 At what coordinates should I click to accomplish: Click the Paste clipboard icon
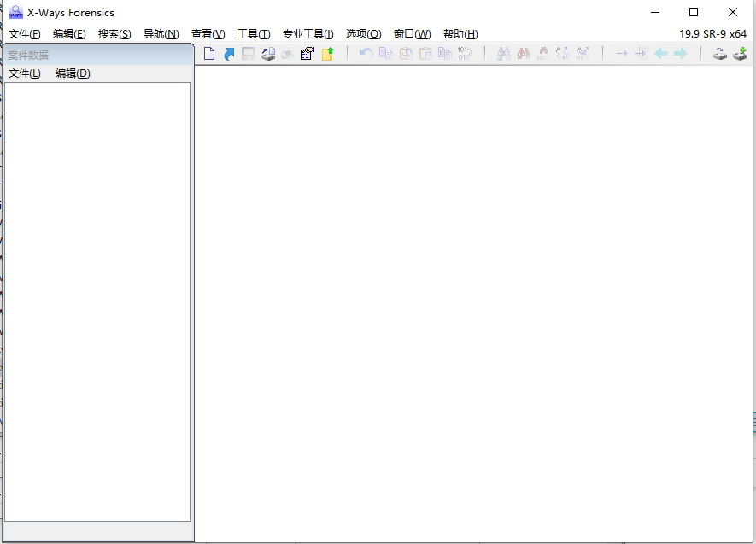425,54
